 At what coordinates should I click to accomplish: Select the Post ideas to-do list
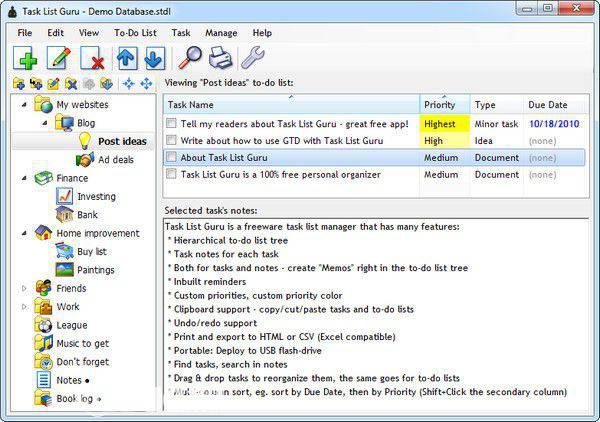coord(122,141)
